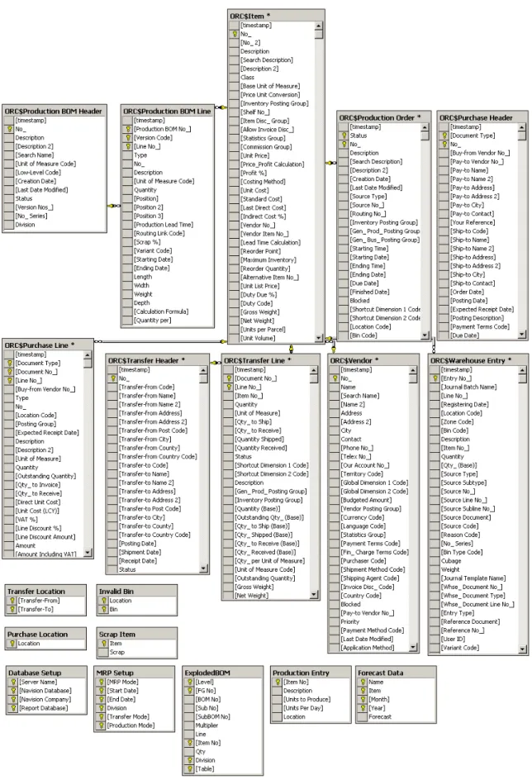Screen dimensions: 532x780
Task: Select [Payment Terms Code] in Purchase Header
Action: pos(480,327)
